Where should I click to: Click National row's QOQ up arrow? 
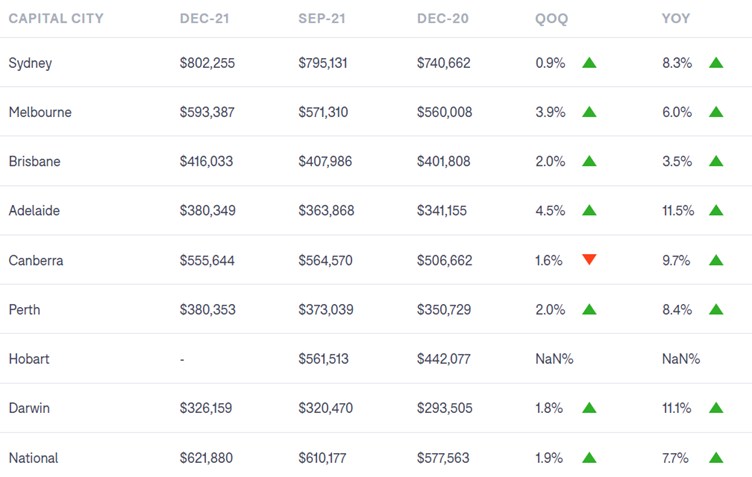[589, 458]
